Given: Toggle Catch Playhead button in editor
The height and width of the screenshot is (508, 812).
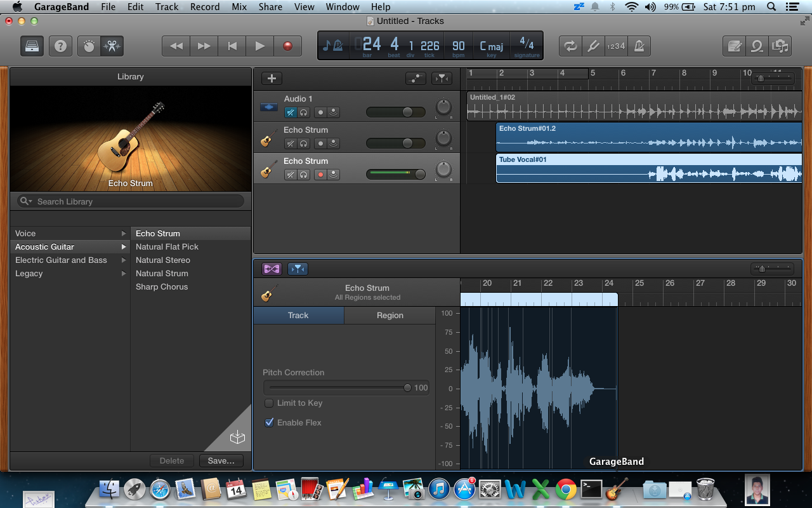Looking at the screenshot, I should pos(298,269).
